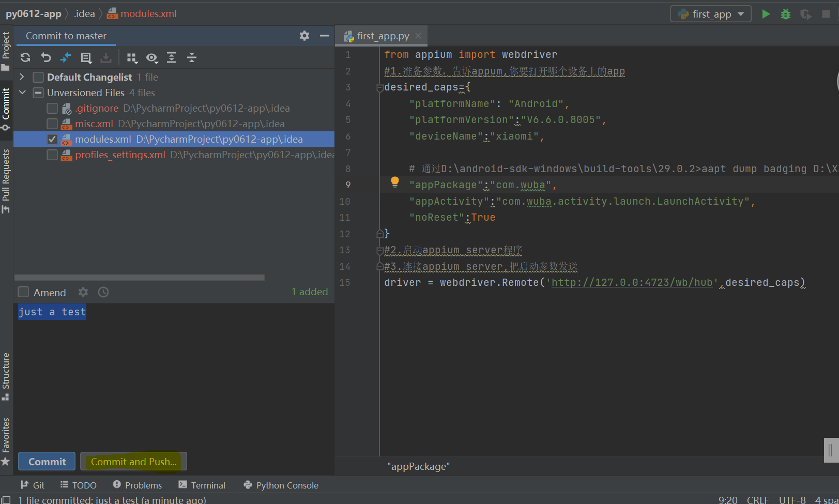The image size is (839, 504).
Task: Click Run with Coverage icon
Action: pos(805,14)
